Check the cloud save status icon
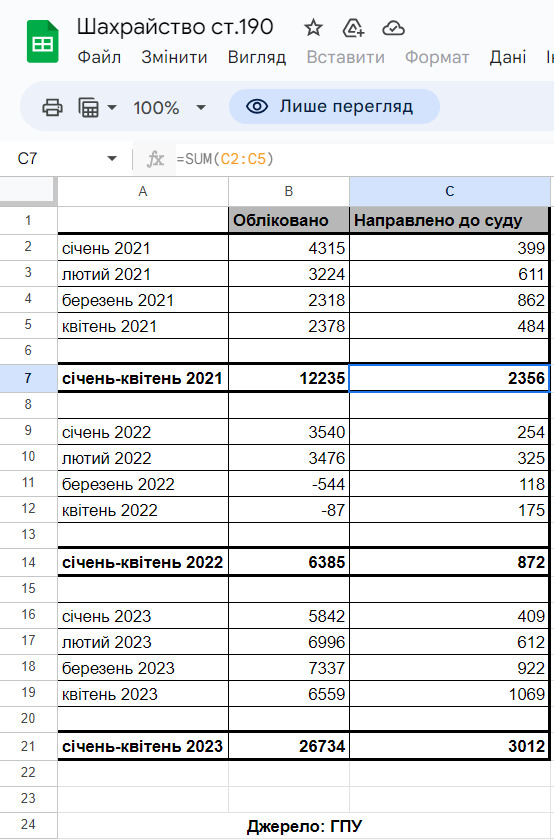 tap(393, 28)
